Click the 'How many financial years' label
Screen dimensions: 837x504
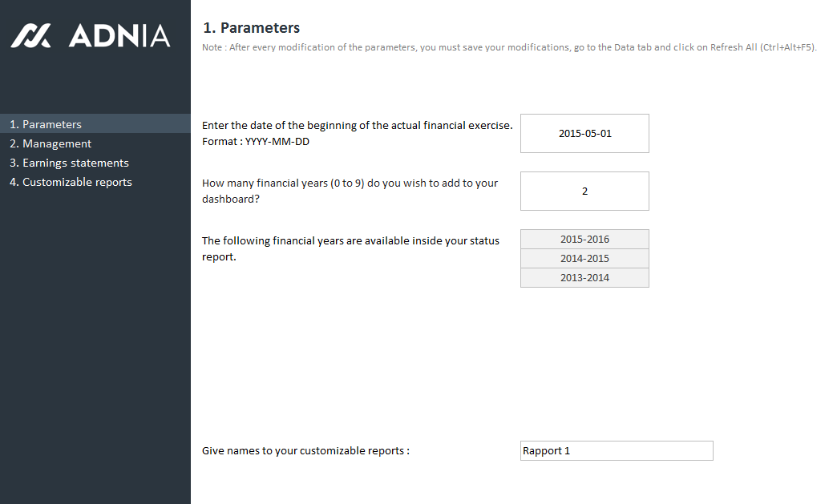pyautogui.click(x=350, y=183)
